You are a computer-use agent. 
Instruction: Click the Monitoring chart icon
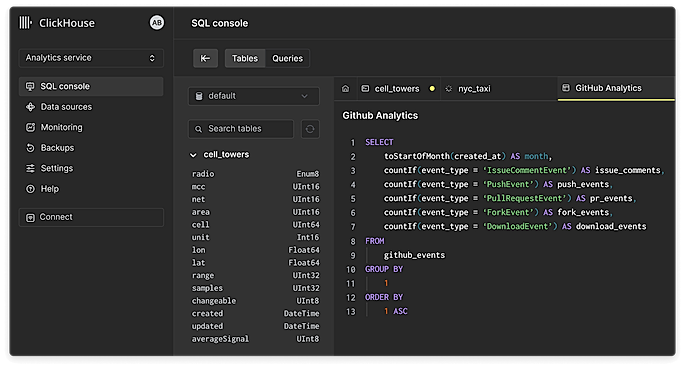coord(30,127)
